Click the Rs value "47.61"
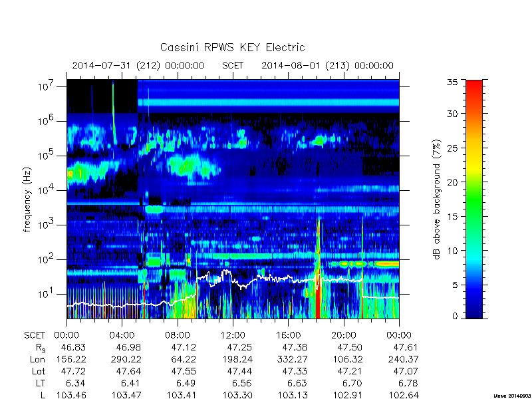 (405, 347)
